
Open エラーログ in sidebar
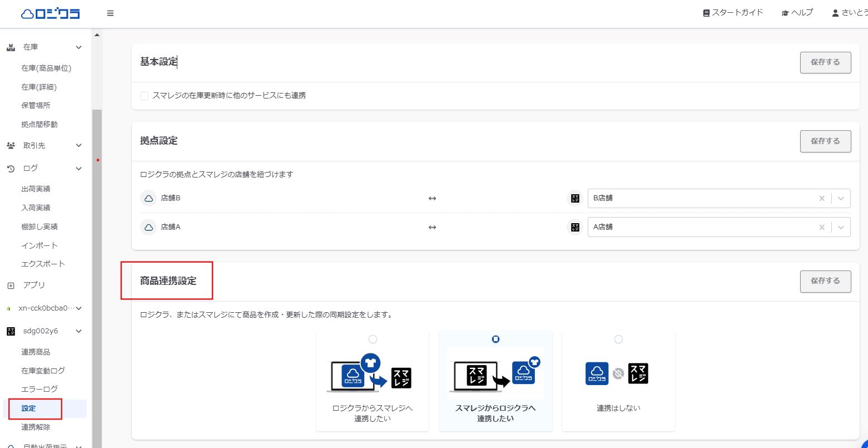[39, 389]
